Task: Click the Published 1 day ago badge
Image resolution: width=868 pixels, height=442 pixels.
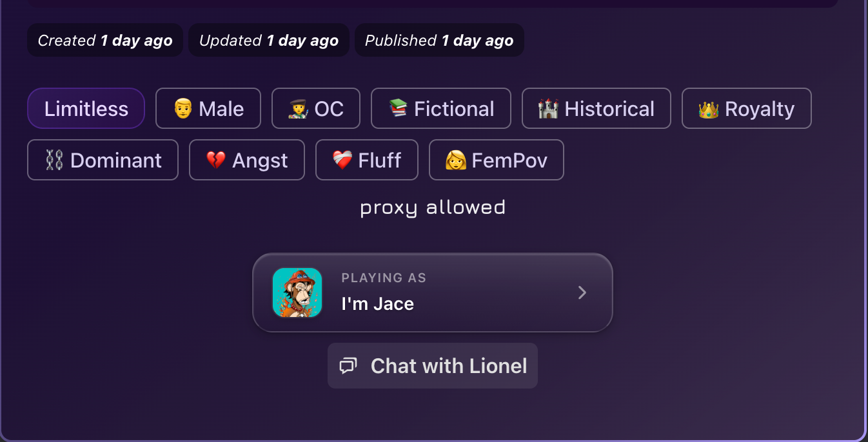Action: (x=439, y=41)
